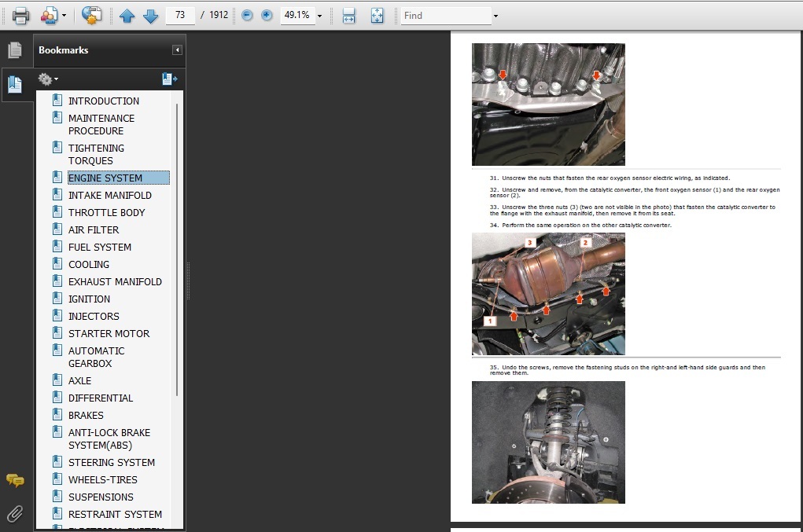Click the Print icon in the toolbar
The width and height of the screenshot is (803, 532).
(x=20, y=15)
